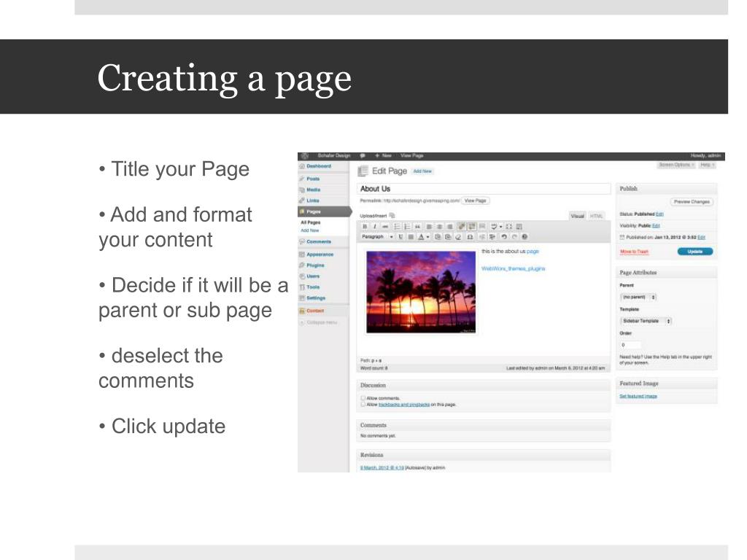
Task: Click the View Page button near permalink
Action: [x=475, y=201]
